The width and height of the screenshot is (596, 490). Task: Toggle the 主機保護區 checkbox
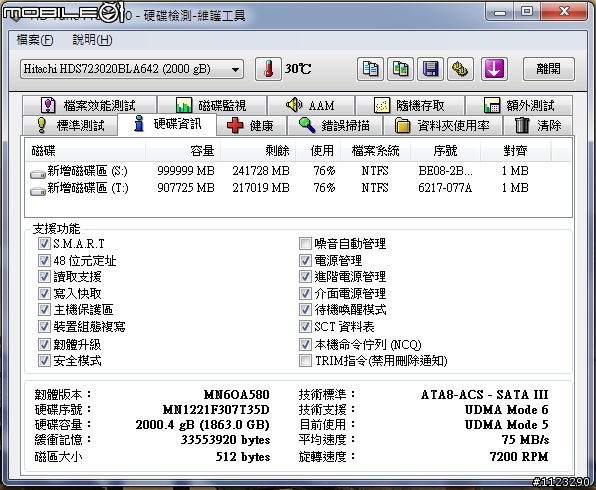point(44,310)
